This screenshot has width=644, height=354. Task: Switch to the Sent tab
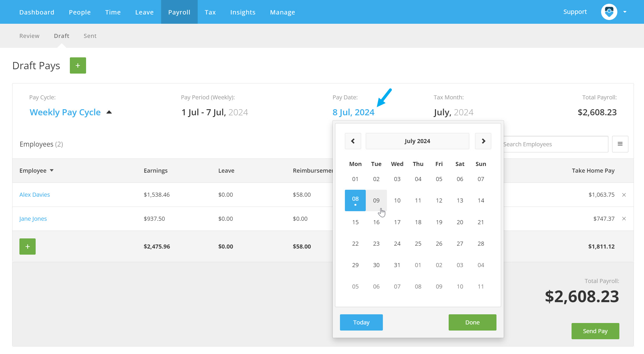click(90, 36)
